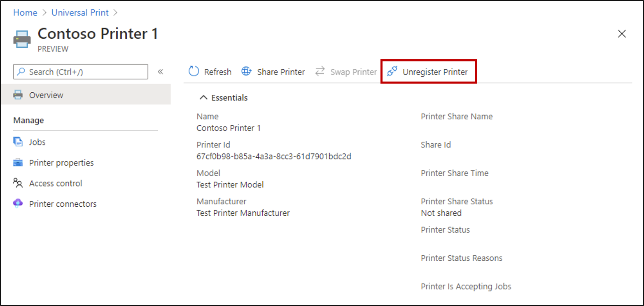Click the Overview printer icon
The width and height of the screenshot is (644, 306).
[x=17, y=94]
